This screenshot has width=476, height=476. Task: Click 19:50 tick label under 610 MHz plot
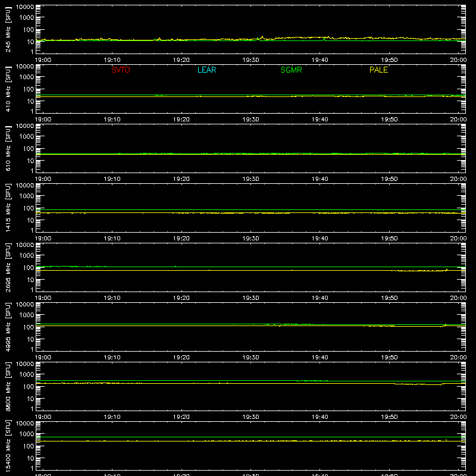(x=389, y=179)
